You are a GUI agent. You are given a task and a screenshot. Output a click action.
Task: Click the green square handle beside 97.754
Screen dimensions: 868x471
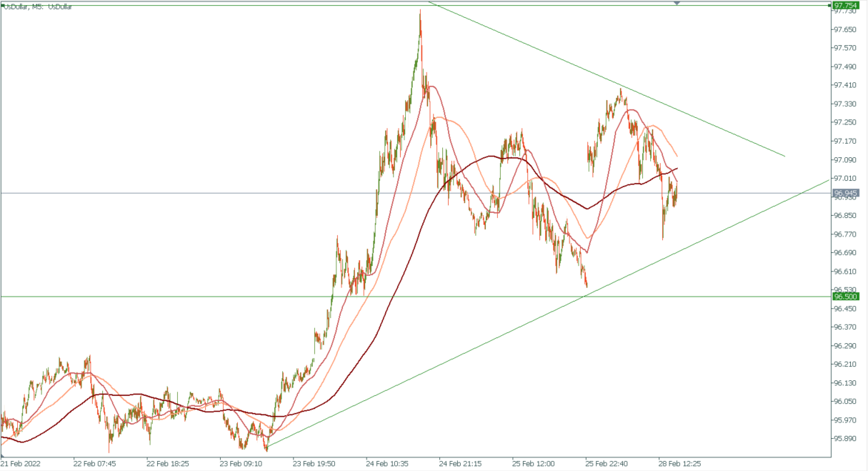click(829, 5)
